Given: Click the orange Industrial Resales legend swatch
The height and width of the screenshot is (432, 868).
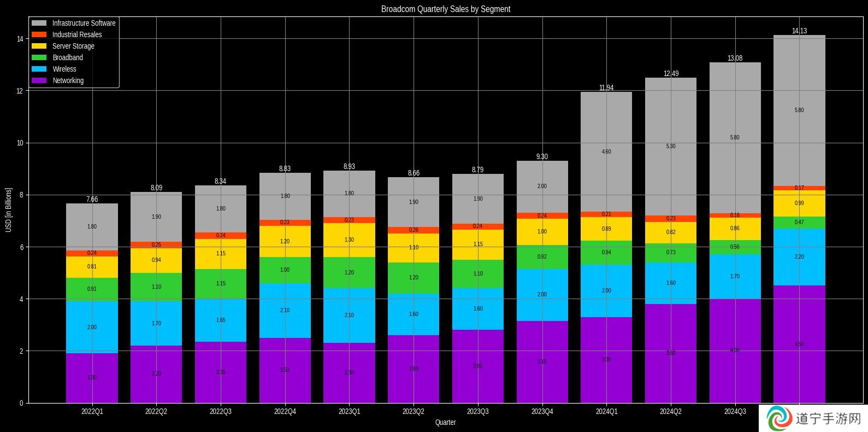Looking at the screenshot, I should [x=39, y=34].
